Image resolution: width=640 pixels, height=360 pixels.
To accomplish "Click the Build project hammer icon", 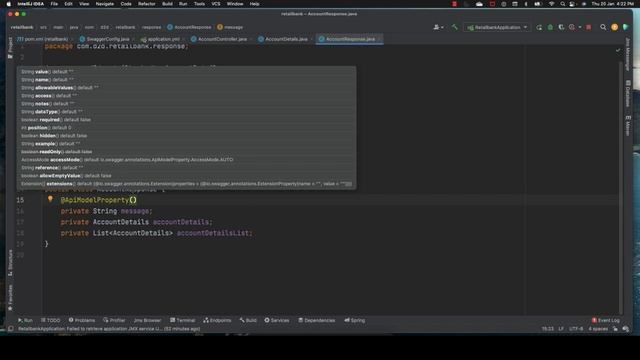I will point(455,27).
